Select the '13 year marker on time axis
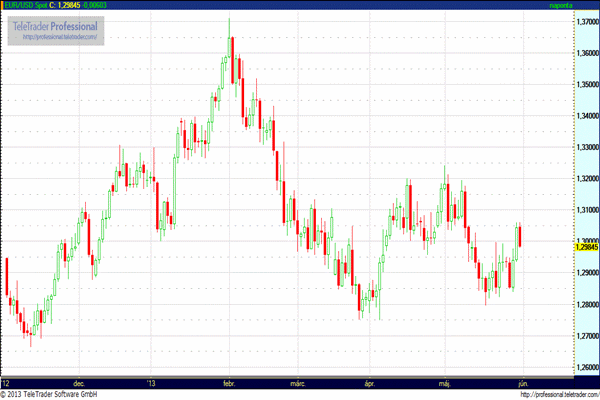 click(x=152, y=382)
